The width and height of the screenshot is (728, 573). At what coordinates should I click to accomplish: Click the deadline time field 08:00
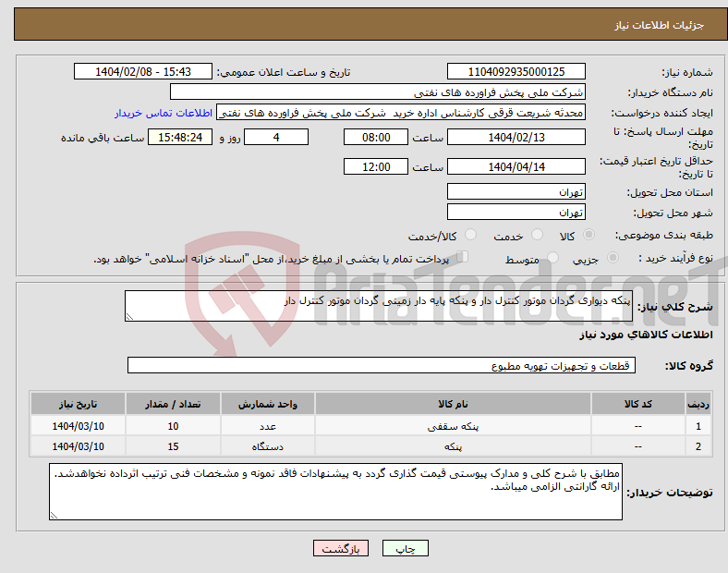click(376, 138)
